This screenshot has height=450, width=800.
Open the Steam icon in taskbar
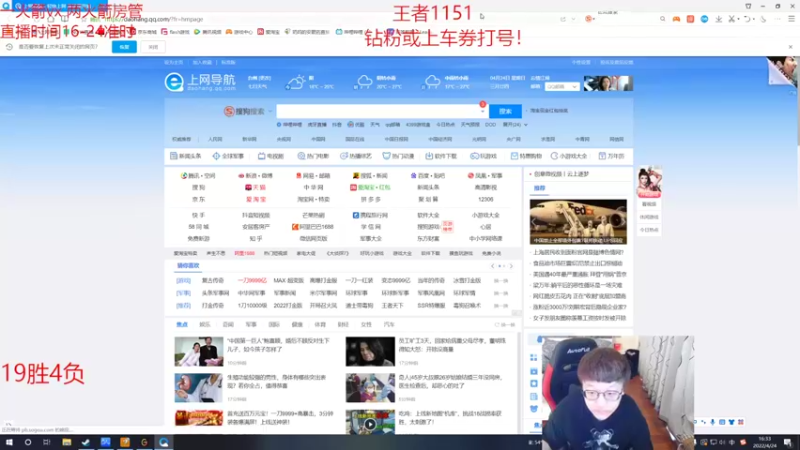pyautogui.click(x=86, y=442)
